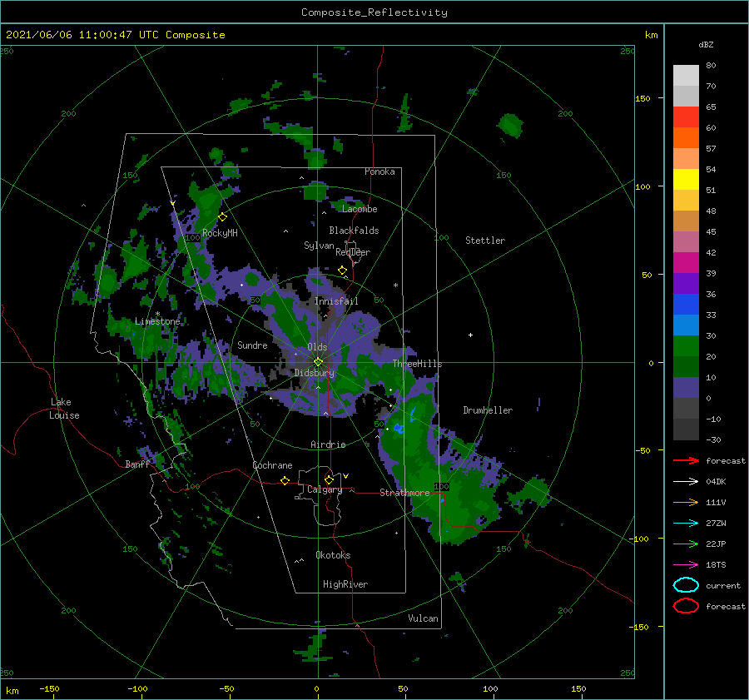This screenshot has height=700, width=749.
Task: Select the RedDeer city label
Action: [353, 252]
